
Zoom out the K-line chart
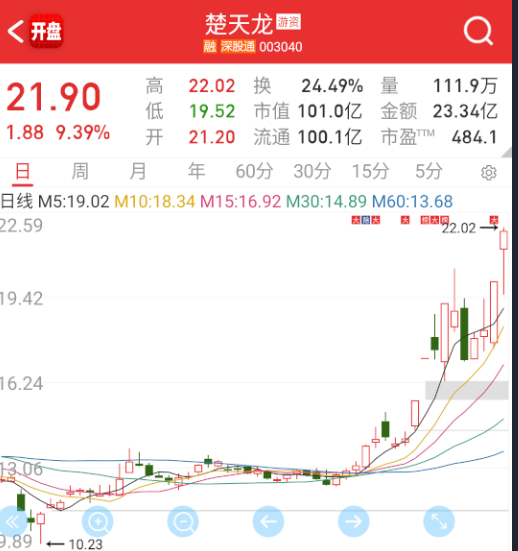coord(183,521)
